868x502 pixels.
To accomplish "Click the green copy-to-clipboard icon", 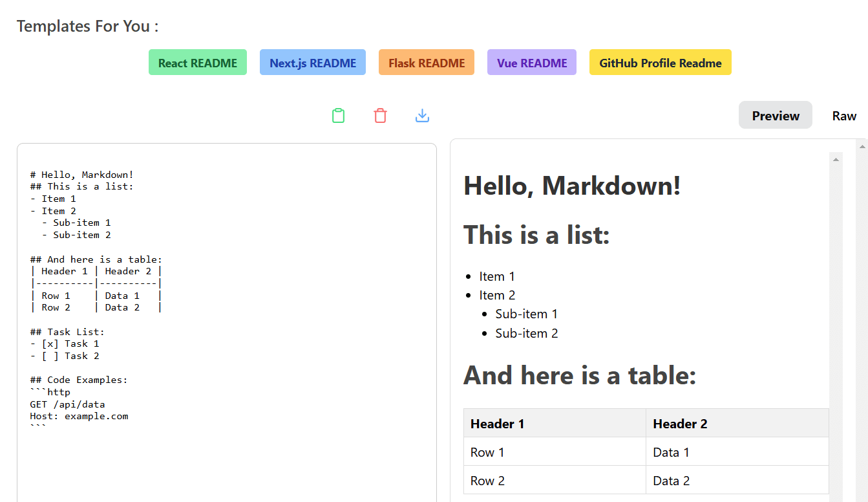I will click(338, 116).
